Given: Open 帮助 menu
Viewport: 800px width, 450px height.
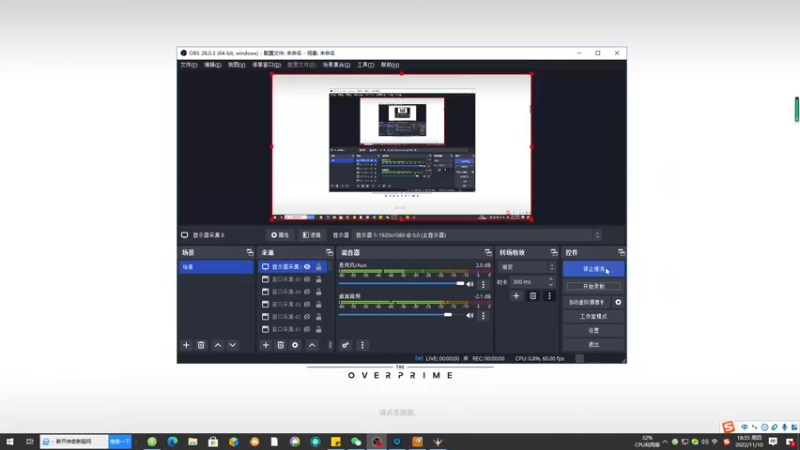Looking at the screenshot, I should click(x=390, y=65).
